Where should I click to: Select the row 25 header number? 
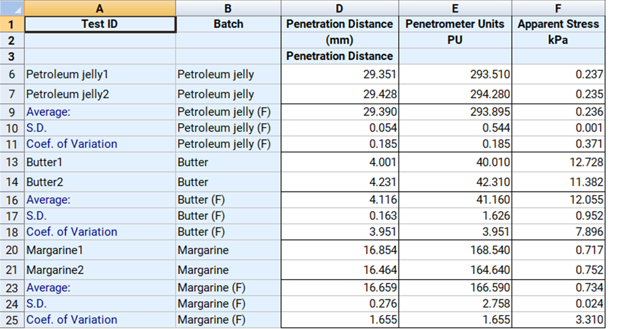pos(12,320)
